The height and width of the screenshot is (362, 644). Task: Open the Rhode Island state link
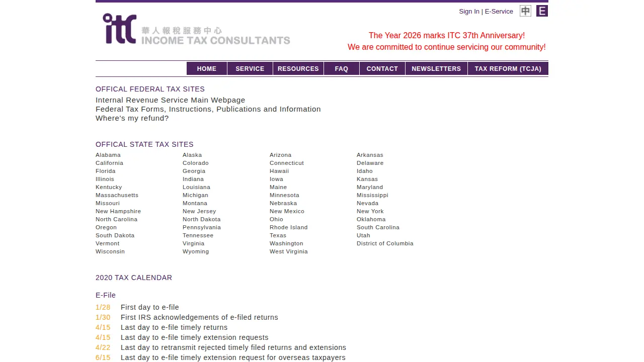point(289,227)
